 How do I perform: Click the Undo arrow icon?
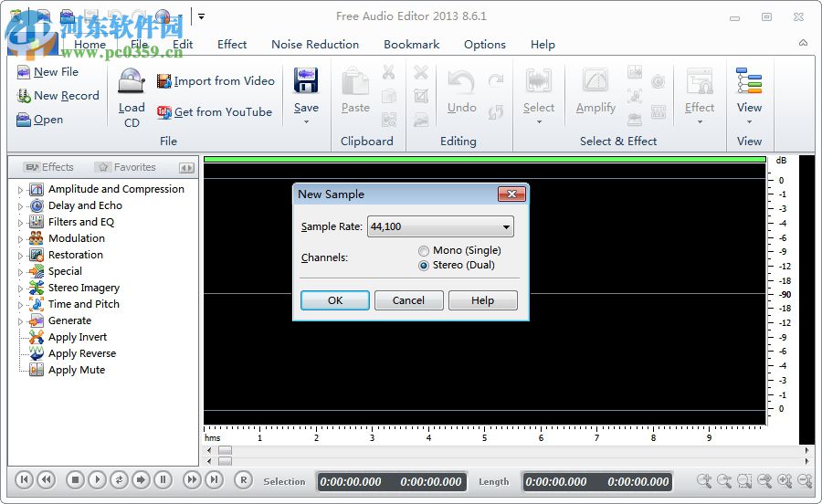[x=461, y=82]
